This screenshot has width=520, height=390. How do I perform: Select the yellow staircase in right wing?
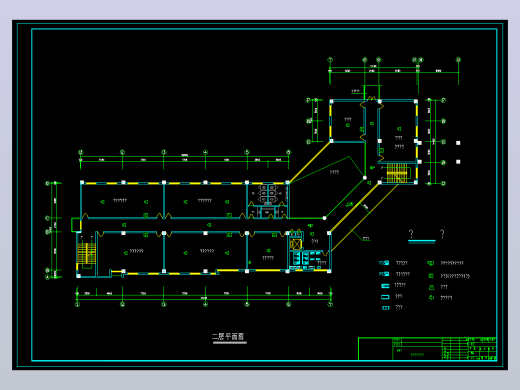click(x=397, y=173)
